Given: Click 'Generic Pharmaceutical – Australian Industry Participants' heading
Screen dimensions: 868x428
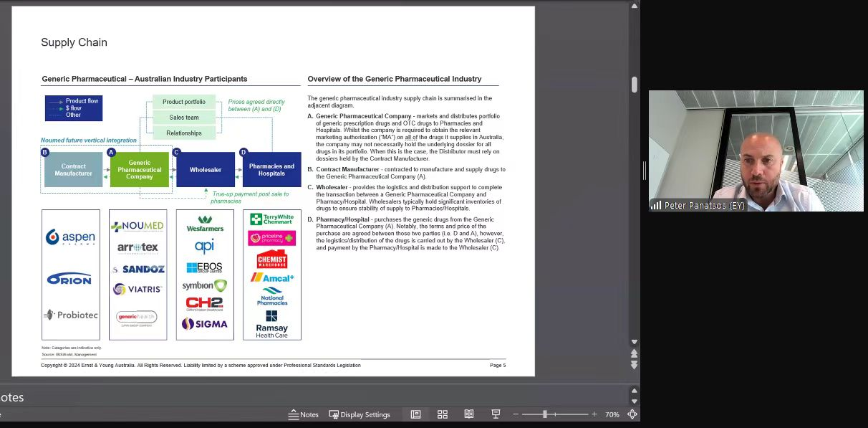Looking at the screenshot, I should [x=145, y=79].
